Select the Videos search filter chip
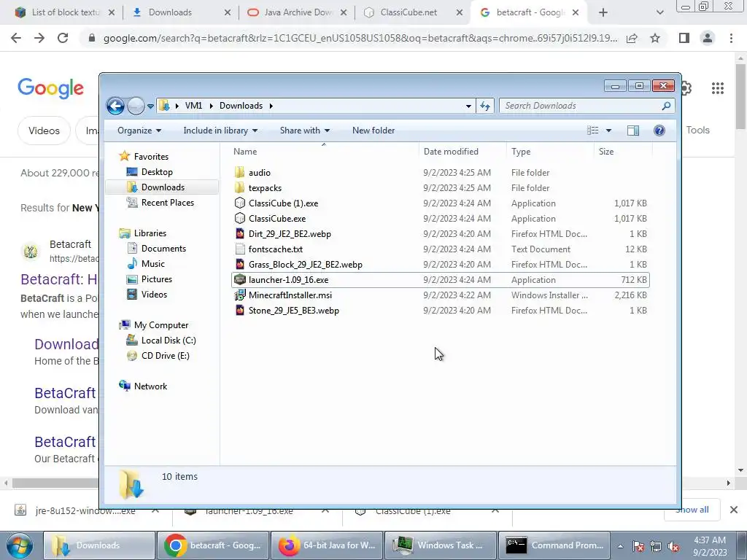 pyautogui.click(x=44, y=131)
